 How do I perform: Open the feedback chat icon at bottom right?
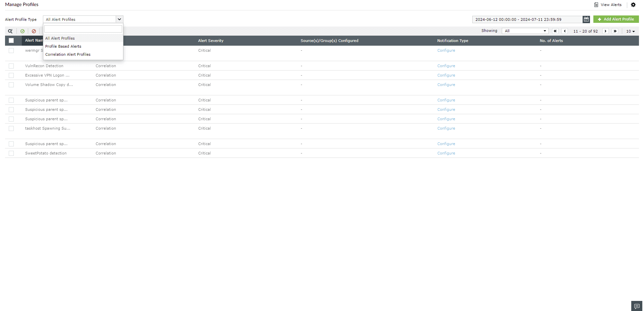636,306
